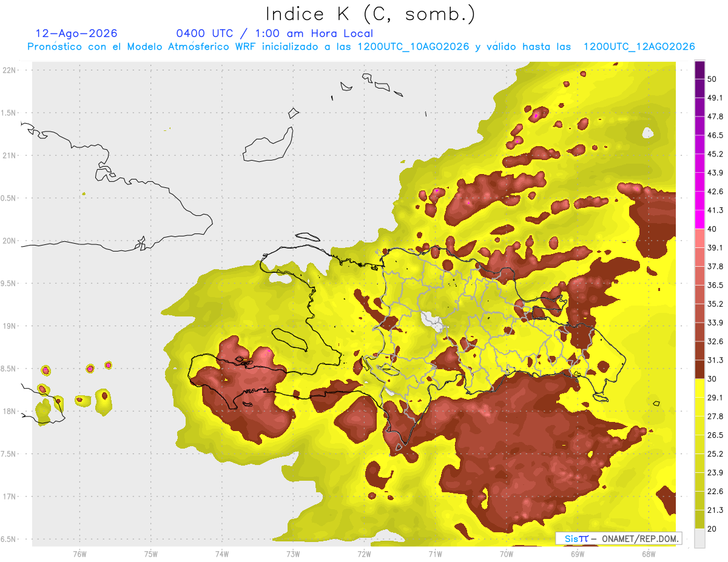Screen dimensions: 728x562
Task: Click the colorbar value '35.2'
Action: [x=715, y=304]
